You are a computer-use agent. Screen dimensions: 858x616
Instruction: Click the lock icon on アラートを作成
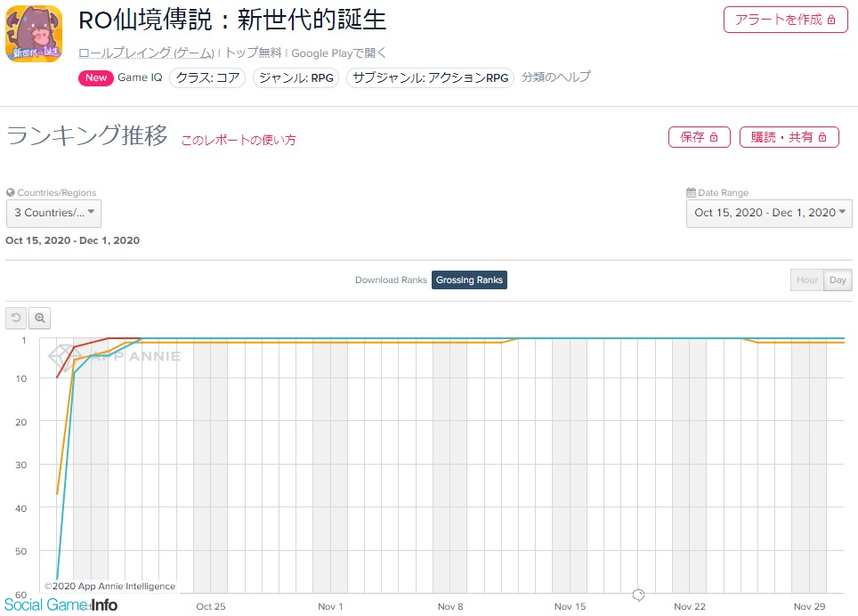pos(831,20)
